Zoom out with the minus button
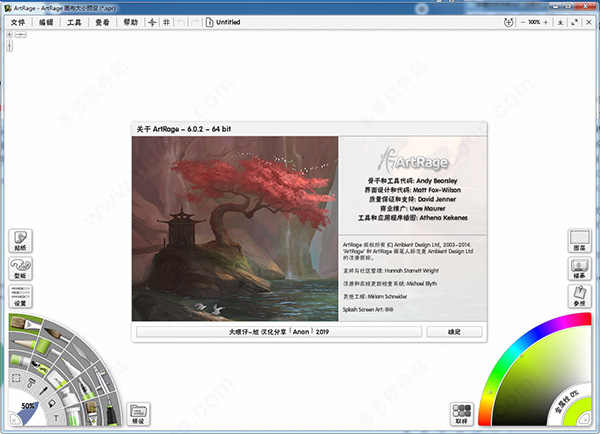This screenshot has width=600, height=434. [523, 22]
